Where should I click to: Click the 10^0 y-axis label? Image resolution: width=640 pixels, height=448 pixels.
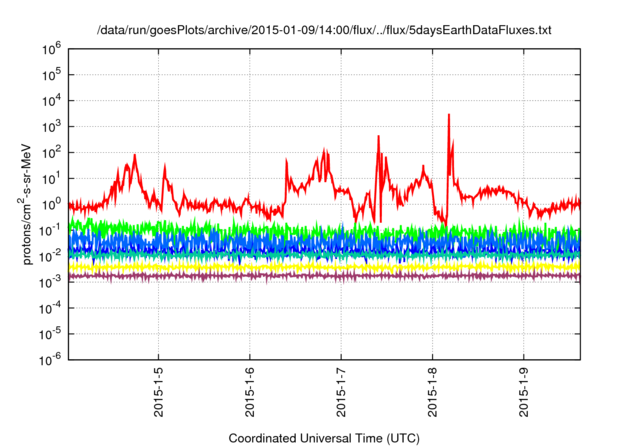pos(51,205)
